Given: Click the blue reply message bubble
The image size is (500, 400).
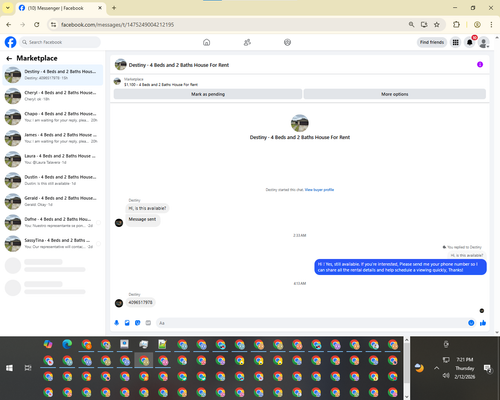Looking at the screenshot, I should 400,267.
